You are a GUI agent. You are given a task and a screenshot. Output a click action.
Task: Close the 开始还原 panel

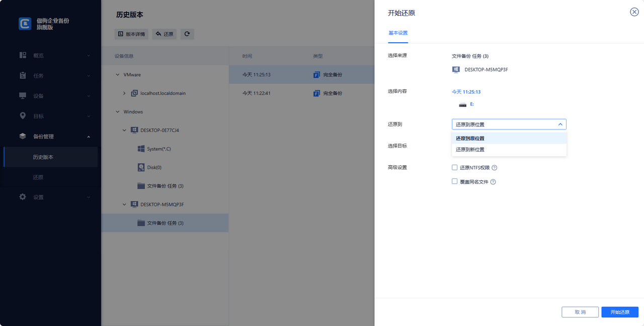(x=634, y=12)
